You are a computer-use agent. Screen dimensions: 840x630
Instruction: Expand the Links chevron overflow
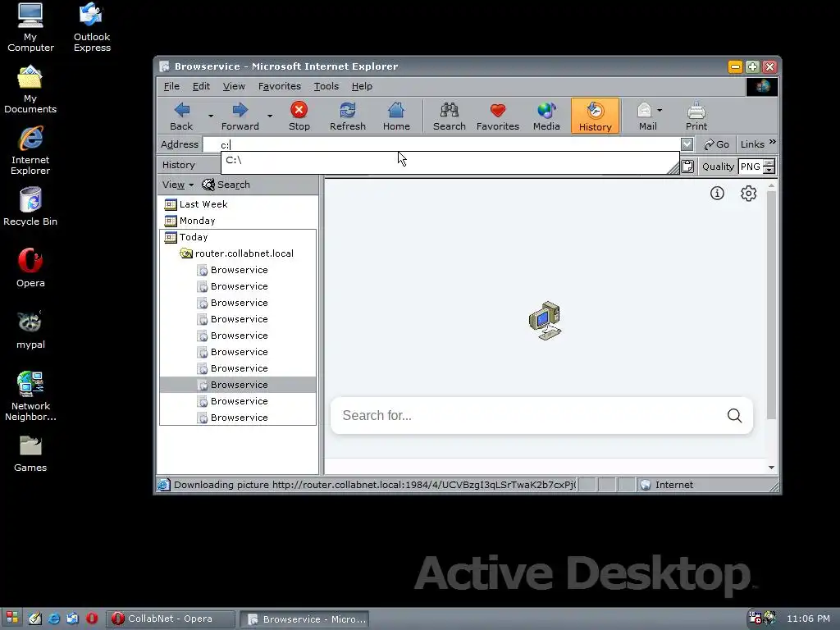click(772, 142)
